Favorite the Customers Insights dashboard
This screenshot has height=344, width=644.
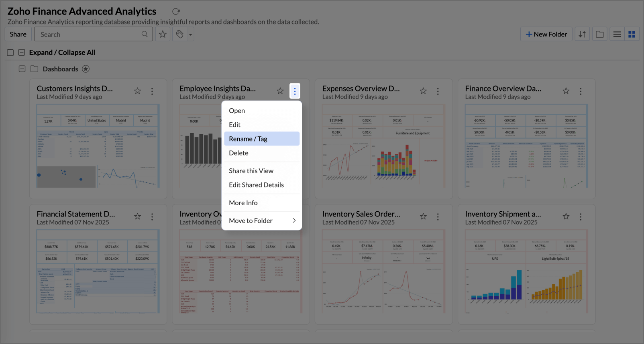(137, 91)
